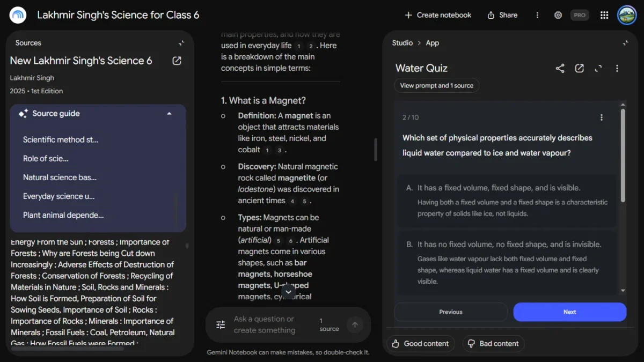Click the PRO badge

point(580,15)
